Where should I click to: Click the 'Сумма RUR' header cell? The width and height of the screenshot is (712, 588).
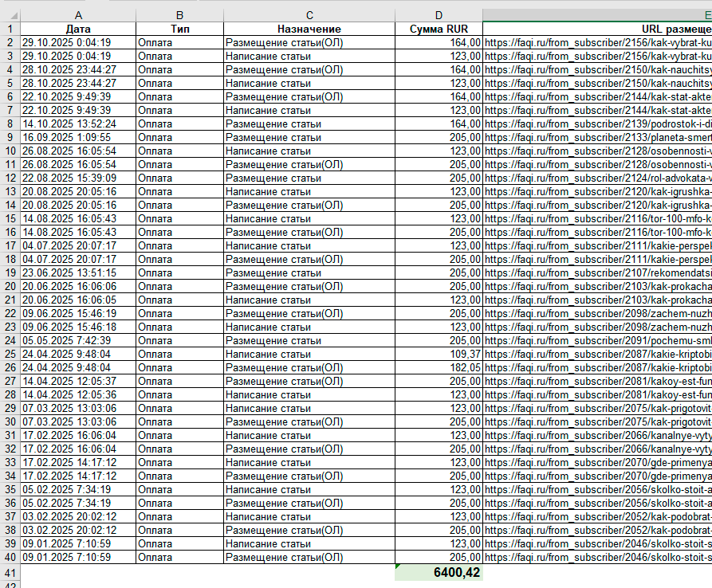[439, 29]
